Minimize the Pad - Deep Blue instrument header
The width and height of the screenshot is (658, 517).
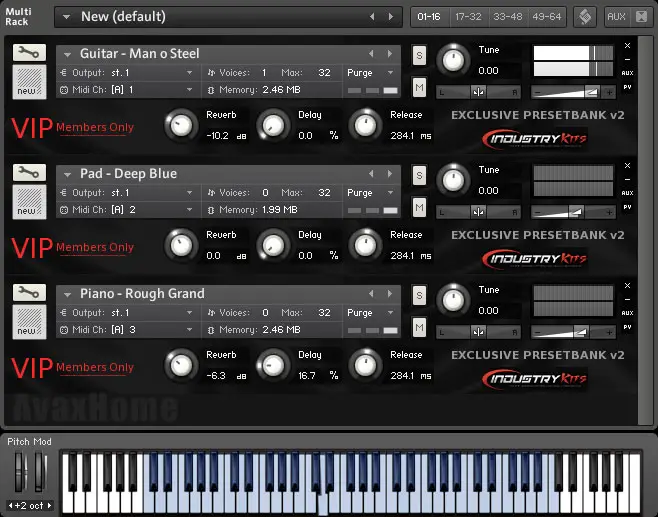click(627, 179)
